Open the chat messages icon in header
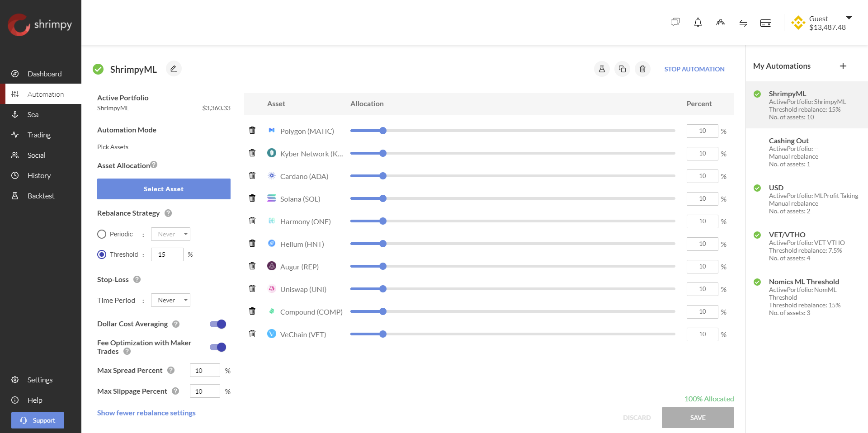This screenshot has height=433, width=868. click(675, 23)
